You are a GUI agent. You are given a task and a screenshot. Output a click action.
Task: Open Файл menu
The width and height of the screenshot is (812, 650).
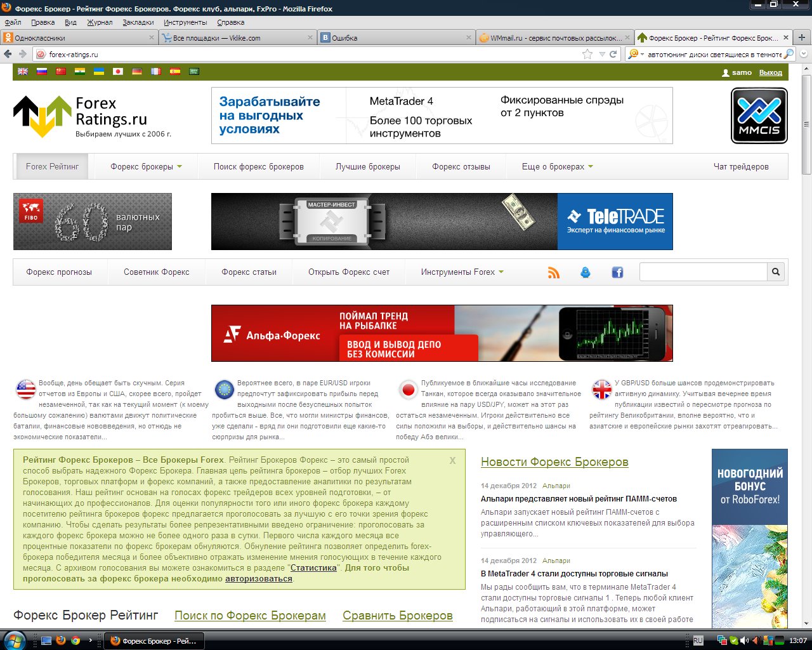(x=13, y=22)
